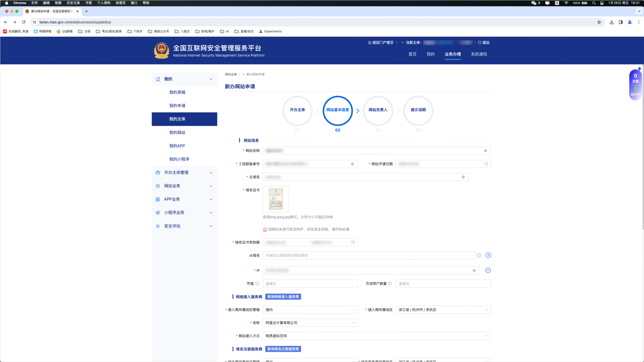Click info icon beside 月活用户数量 label
Viewport: 644px width, 362px height.
390,284
